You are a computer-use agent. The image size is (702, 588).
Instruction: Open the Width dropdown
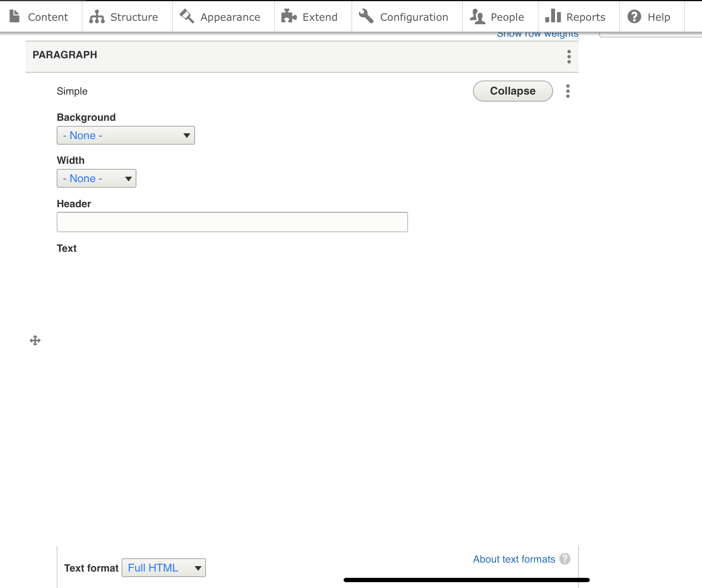click(96, 178)
